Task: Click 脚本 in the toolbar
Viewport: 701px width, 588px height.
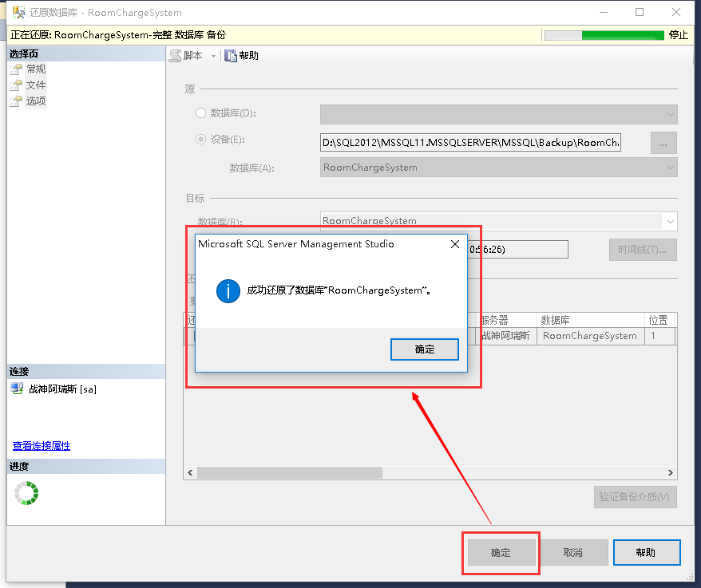Action: [192, 56]
